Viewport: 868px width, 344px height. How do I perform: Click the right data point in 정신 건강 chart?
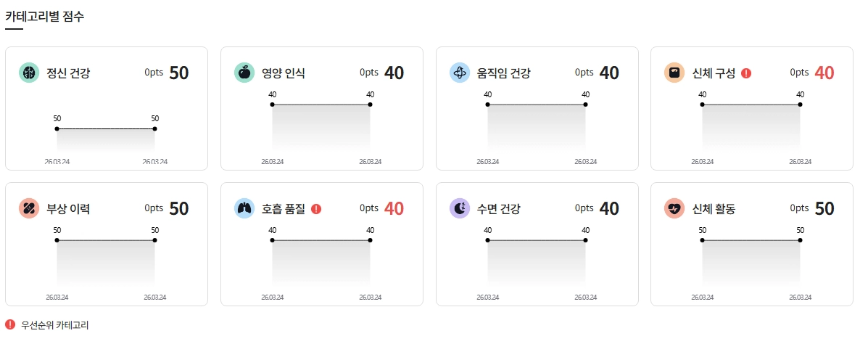(x=155, y=129)
